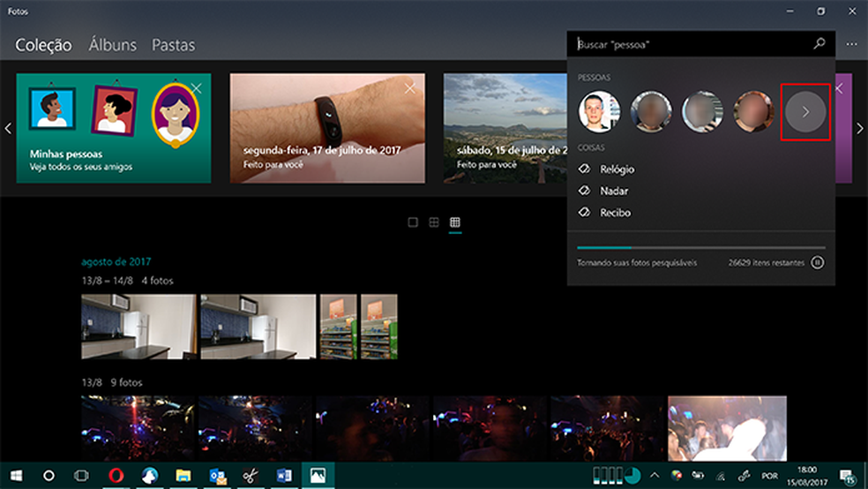Screen dimensions: 868x489
Task: Launch Opera browser from taskbar
Action: 116,476
